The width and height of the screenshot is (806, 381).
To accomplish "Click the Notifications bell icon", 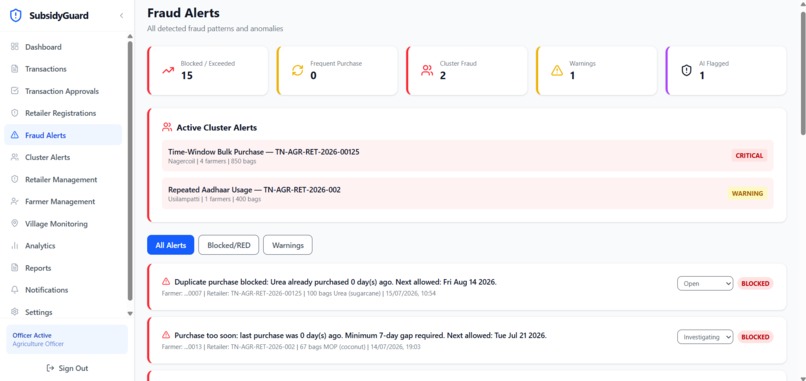I will coord(14,290).
